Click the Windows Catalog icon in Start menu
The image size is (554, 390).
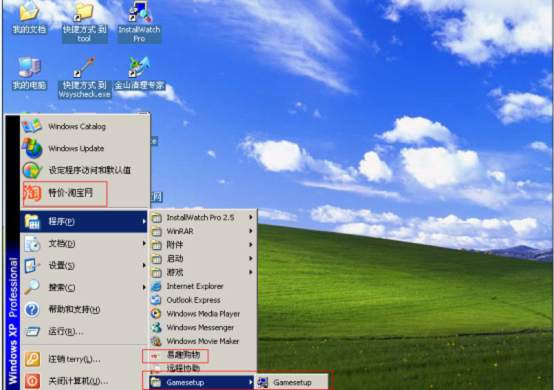tap(32, 126)
